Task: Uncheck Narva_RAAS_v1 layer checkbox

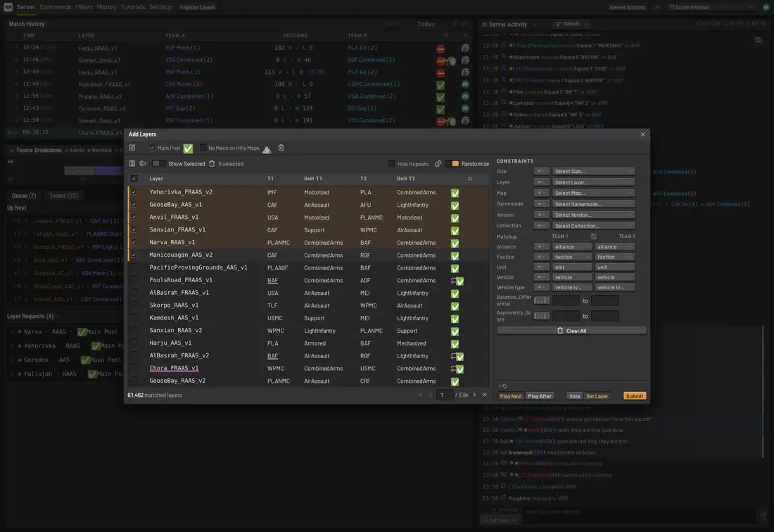Action: (x=134, y=242)
